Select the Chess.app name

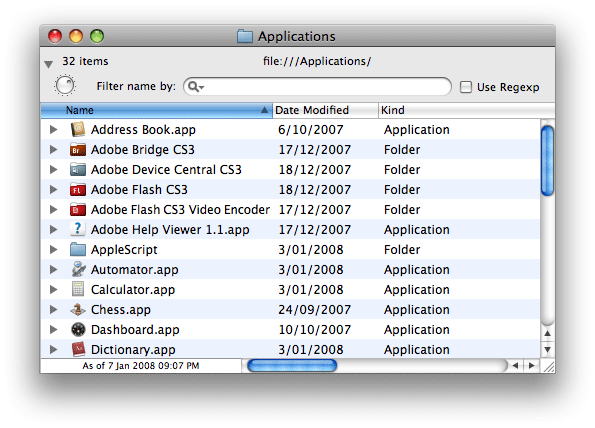(121, 310)
